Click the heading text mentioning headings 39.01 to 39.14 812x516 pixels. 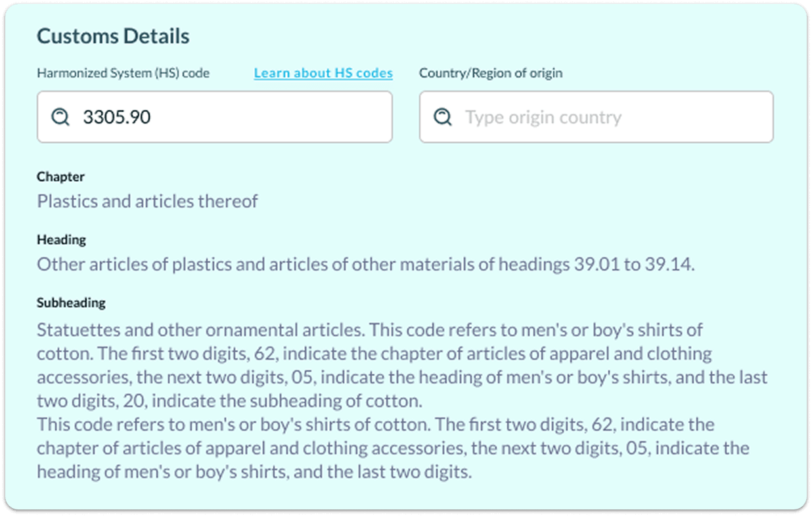(x=365, y=264)
